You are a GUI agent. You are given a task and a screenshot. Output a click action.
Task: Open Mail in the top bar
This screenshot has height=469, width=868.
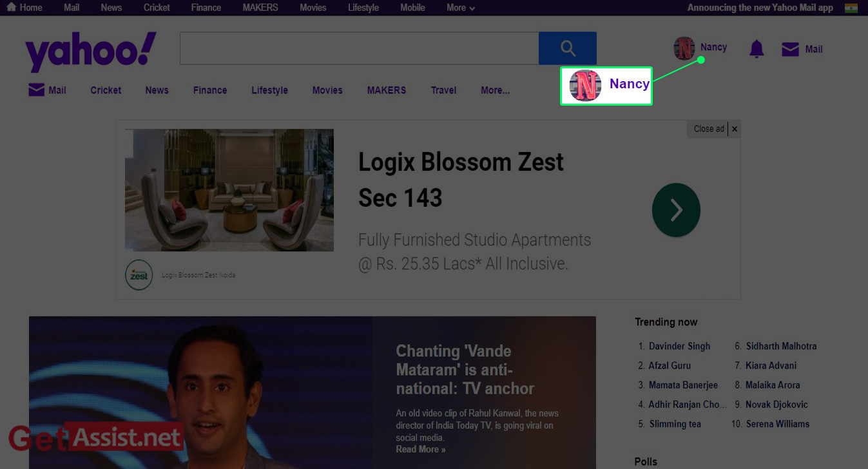pos(72,8)
